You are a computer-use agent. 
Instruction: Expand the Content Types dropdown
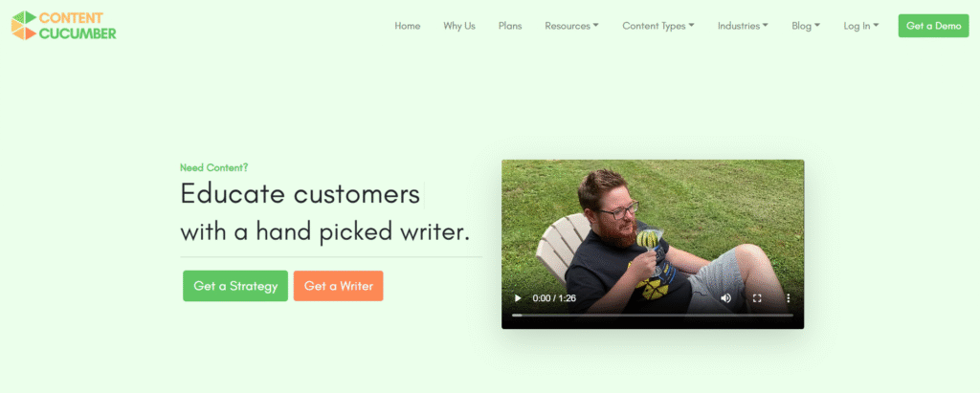pyautogui.click(x=658, y=26)
